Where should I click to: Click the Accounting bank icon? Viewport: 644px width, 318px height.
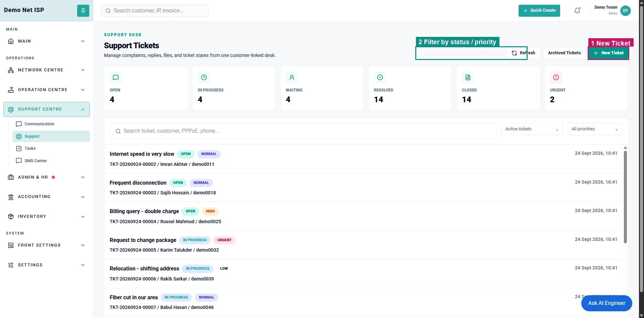coord(11,197)
